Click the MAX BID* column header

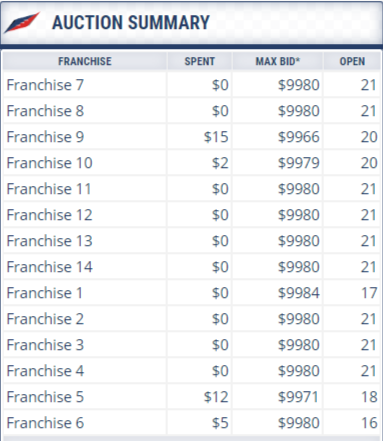pyautogui.click(x=277, y=61)
